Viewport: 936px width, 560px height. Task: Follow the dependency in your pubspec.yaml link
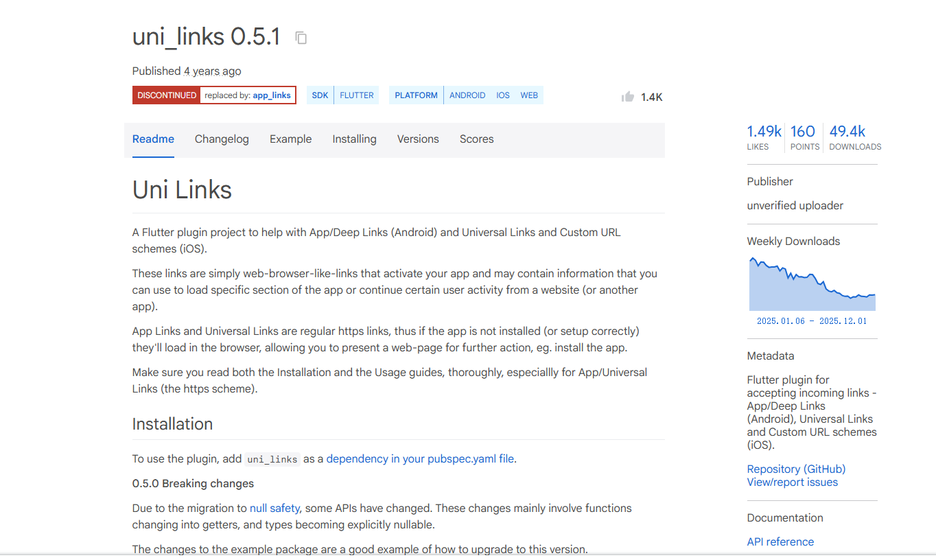click(x=420, y=459)
